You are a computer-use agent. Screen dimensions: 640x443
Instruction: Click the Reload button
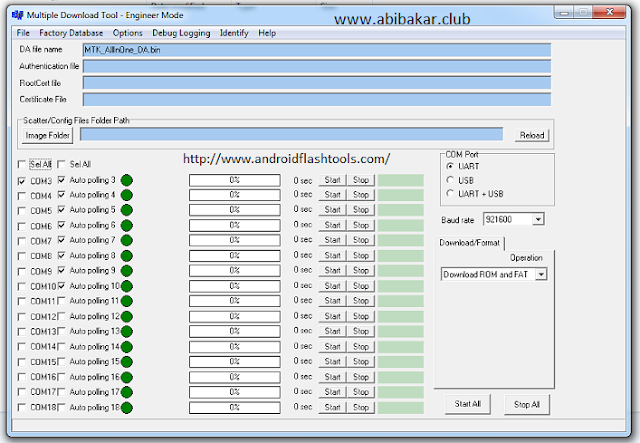point(532,135)
